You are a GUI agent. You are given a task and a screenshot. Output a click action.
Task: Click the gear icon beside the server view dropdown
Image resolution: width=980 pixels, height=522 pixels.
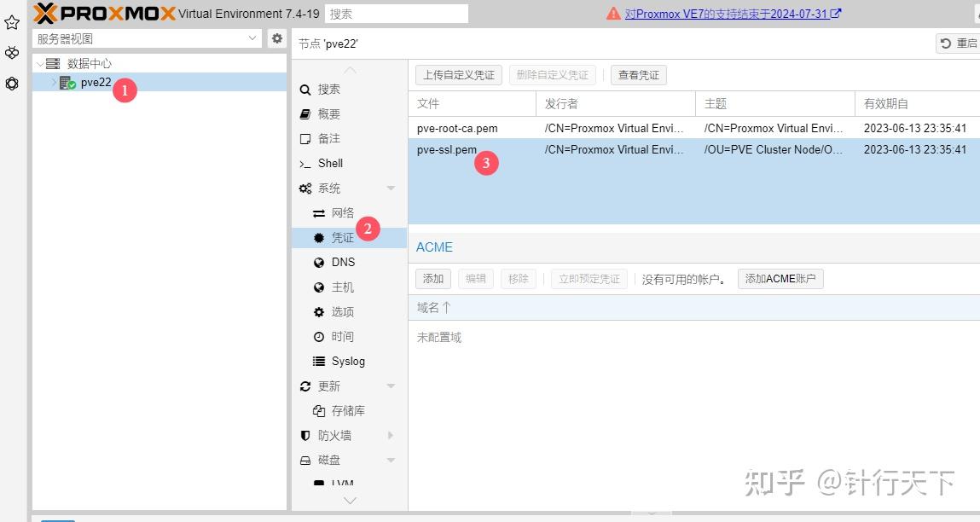276,38
